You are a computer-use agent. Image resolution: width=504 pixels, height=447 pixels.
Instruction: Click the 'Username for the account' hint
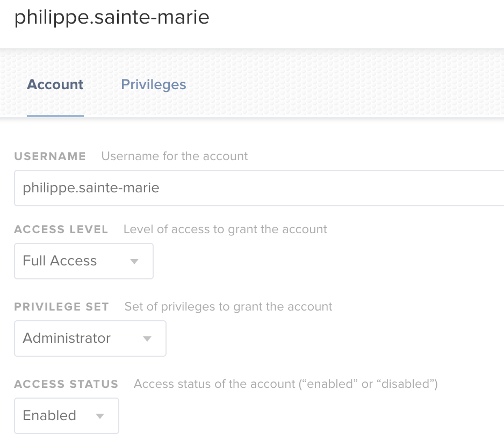(175, 156)
